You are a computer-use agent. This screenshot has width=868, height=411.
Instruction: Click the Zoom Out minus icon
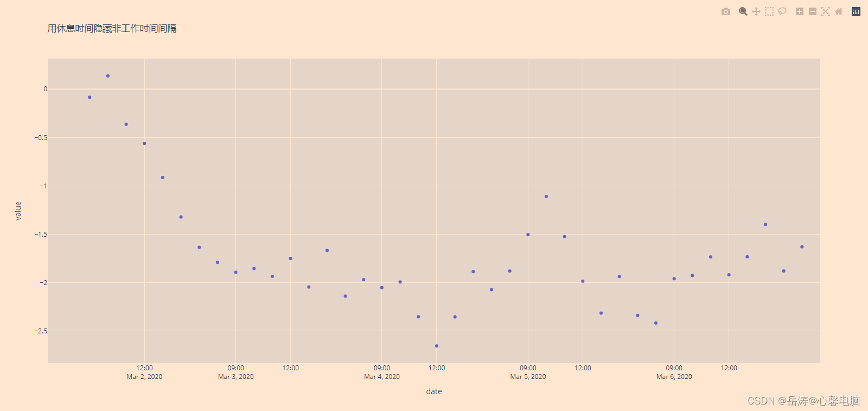tap(813, 11)
